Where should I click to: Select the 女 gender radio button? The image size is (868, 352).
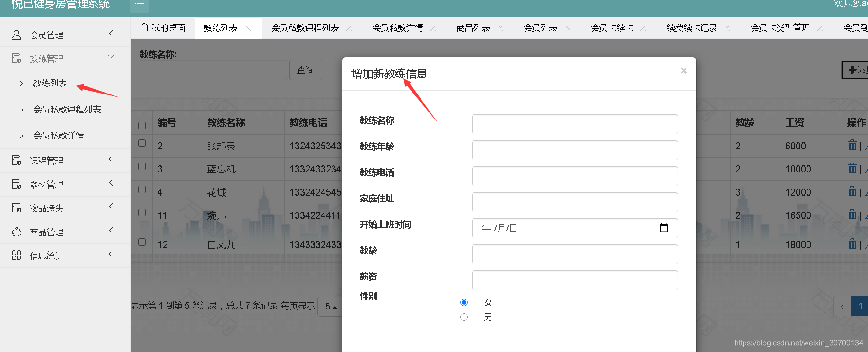(464, 302)
